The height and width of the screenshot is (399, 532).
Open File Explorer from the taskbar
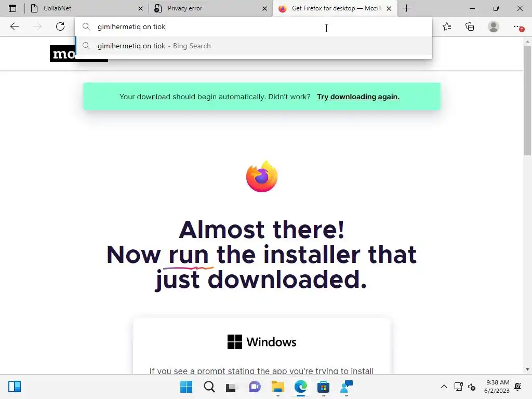[277, 387]
